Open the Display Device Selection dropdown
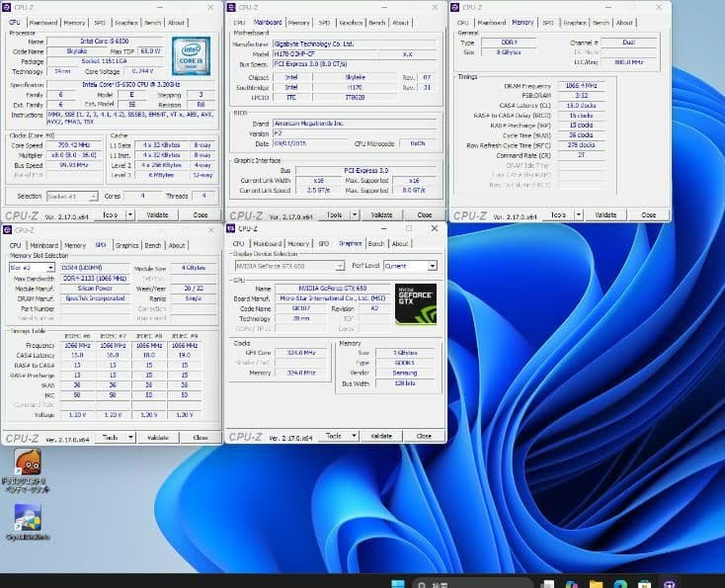The width and height of the screenshot is (725, 588). pos(289,266)
